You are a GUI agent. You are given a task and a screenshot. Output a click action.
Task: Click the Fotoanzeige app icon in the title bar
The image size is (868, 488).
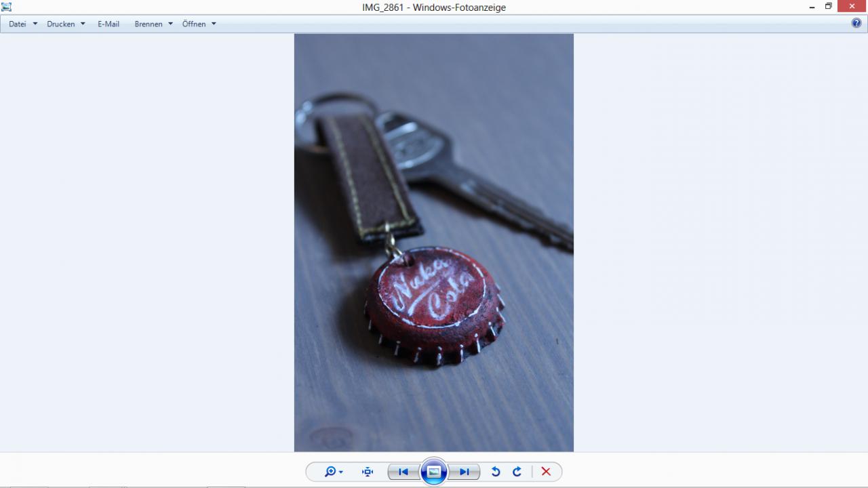(x=7, y=7)
